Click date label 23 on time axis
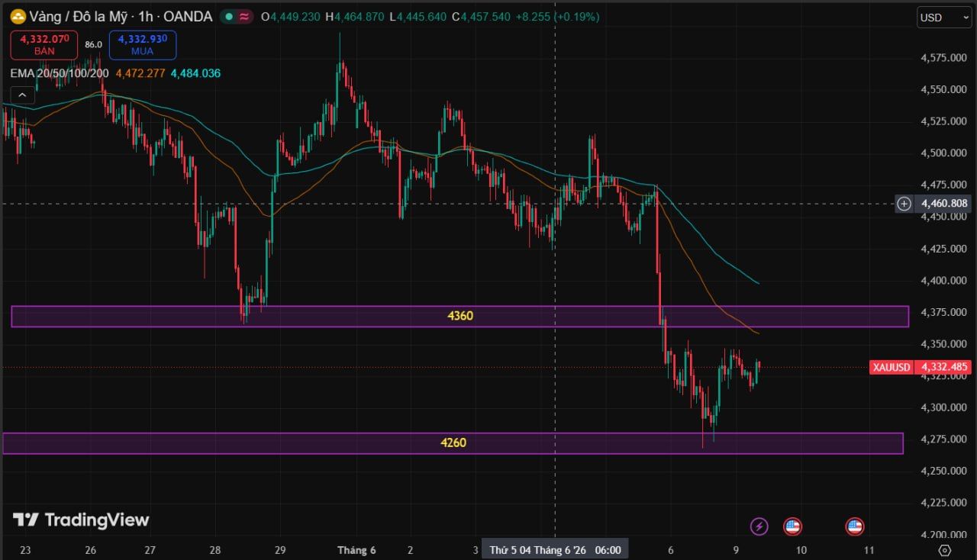 pos(25,550)
